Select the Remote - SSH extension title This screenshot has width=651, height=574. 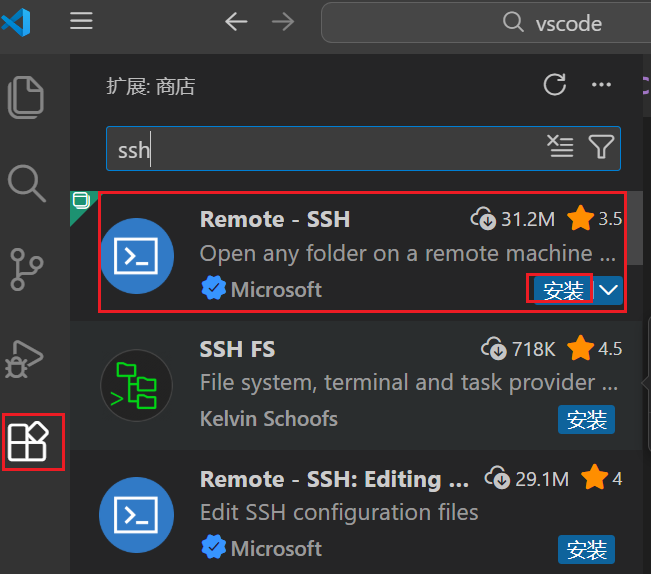coord(275,219)
